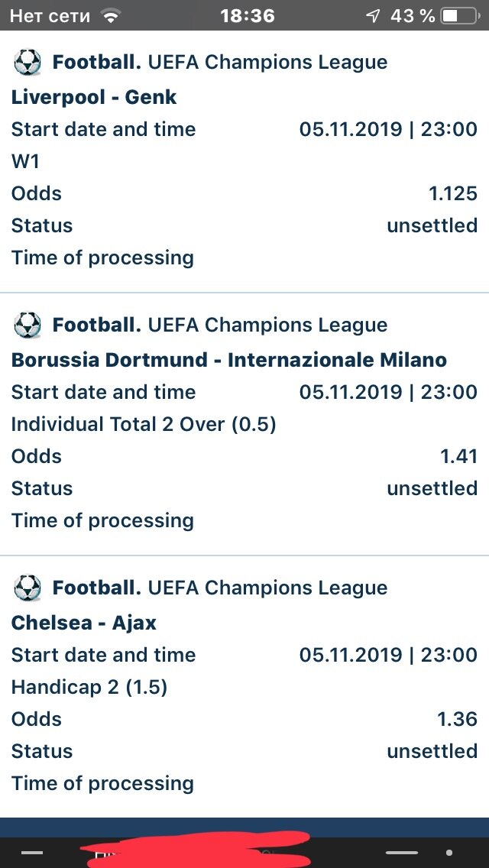Select the 1.36 odds value

[457, 720]
